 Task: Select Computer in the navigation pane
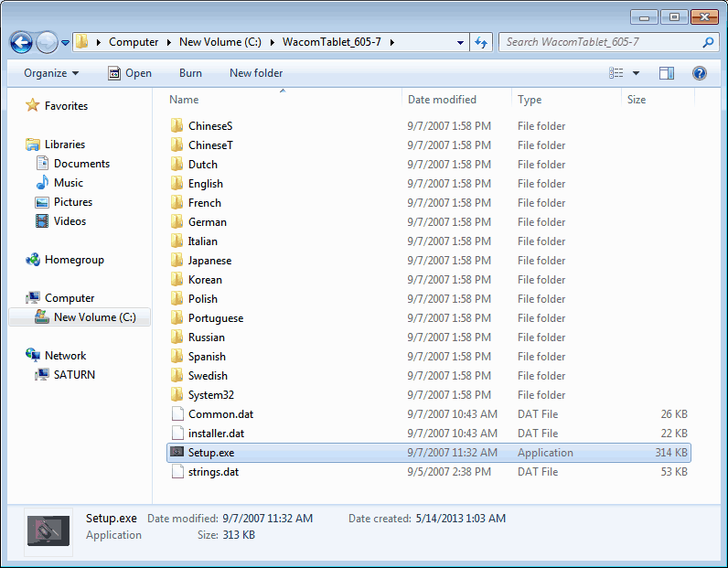pos(59,298)
